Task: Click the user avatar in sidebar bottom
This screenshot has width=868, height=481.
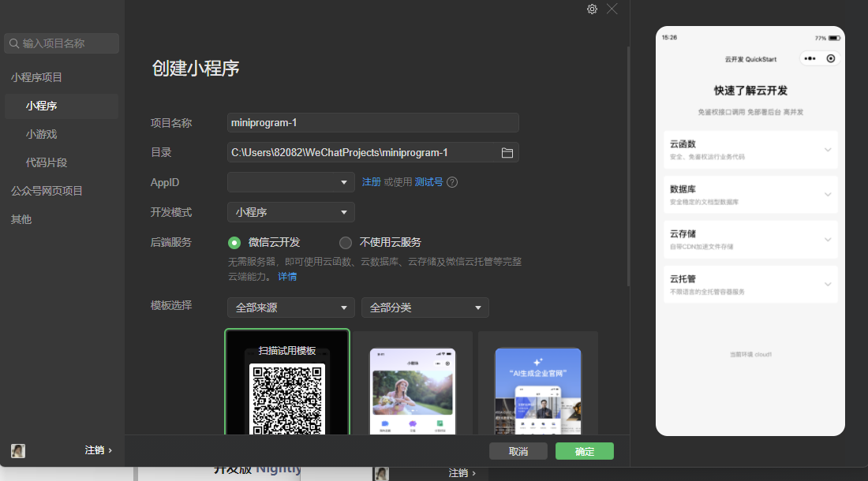Action: 18,450
